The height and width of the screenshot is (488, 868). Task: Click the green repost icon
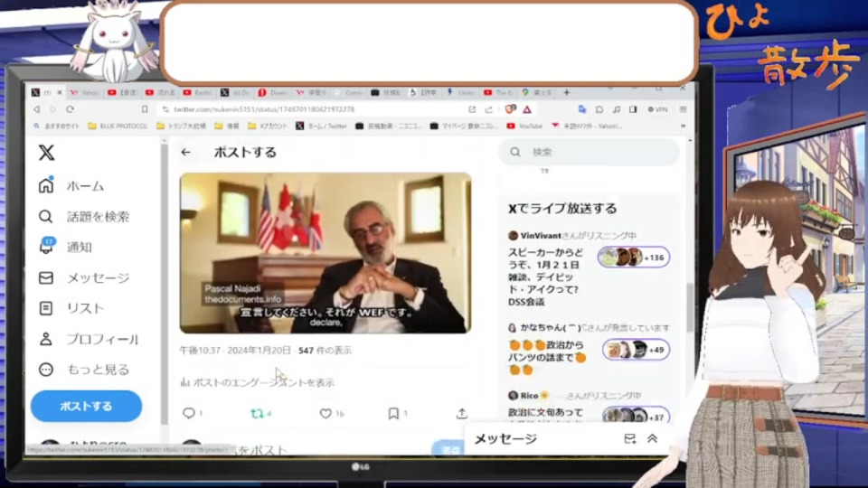click(x=257, y=413)
